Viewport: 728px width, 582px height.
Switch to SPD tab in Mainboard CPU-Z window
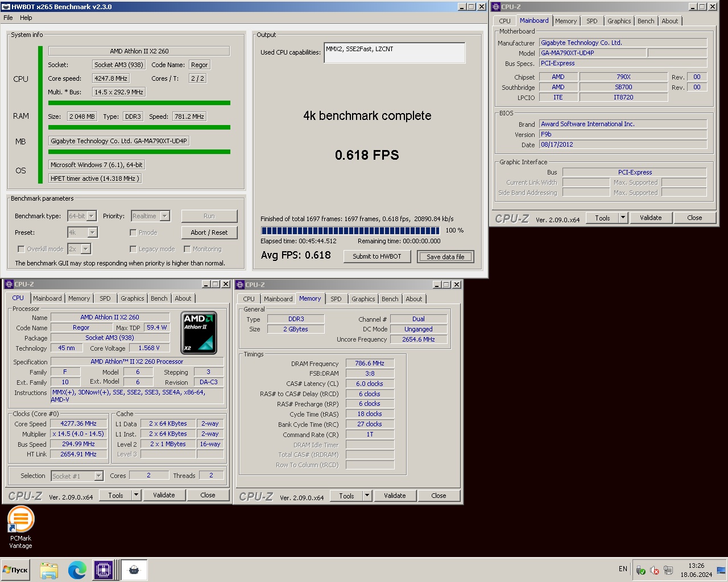tap(592, 21)
